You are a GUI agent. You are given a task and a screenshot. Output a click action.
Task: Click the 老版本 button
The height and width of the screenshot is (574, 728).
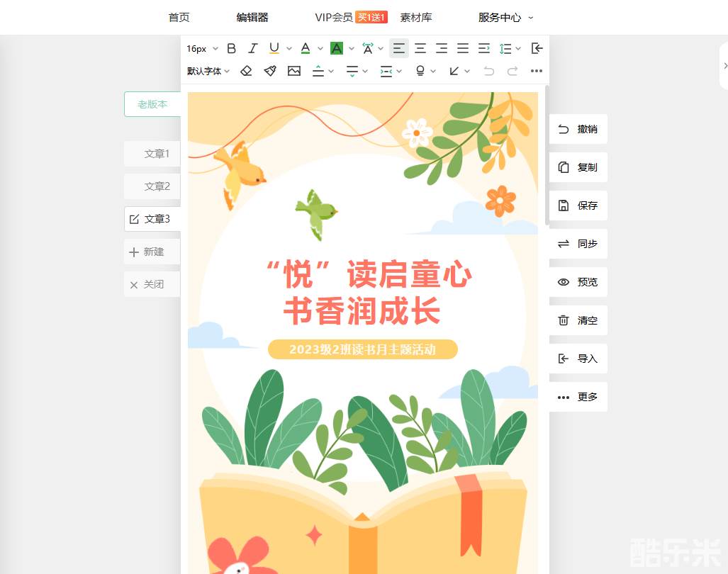point(152,104)
